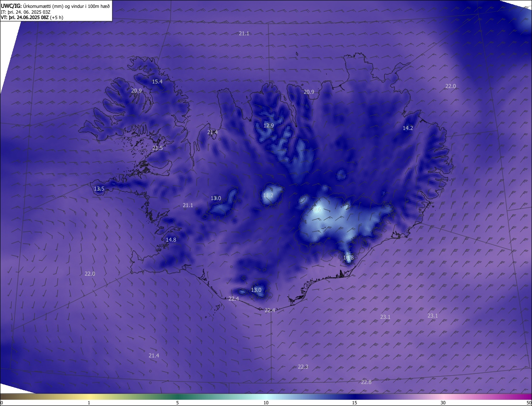Click the '22.3' value on the map

coord(303,367)
